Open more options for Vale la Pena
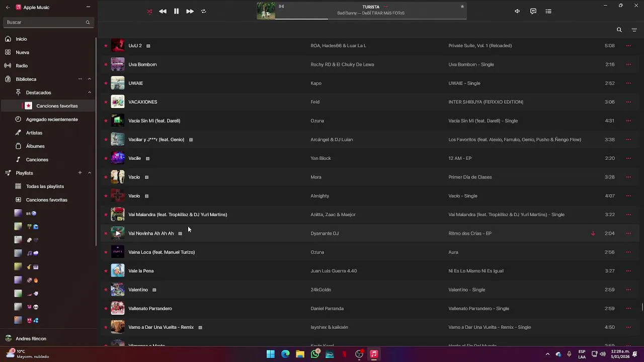 [x=628, y=271]
